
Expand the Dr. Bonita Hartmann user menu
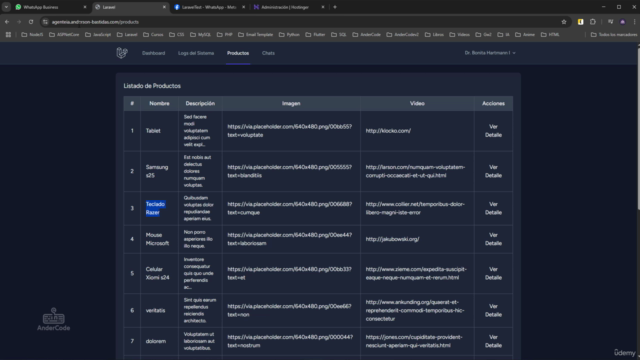(490, 53)
